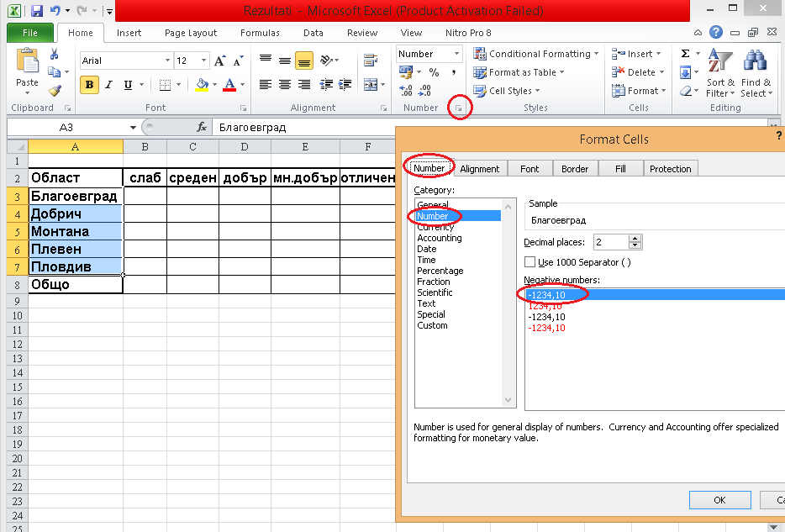The height and width of the screenshot is (532, 785).
Task: Click the Merge & Center icon
Action: (x=369, y=85)
